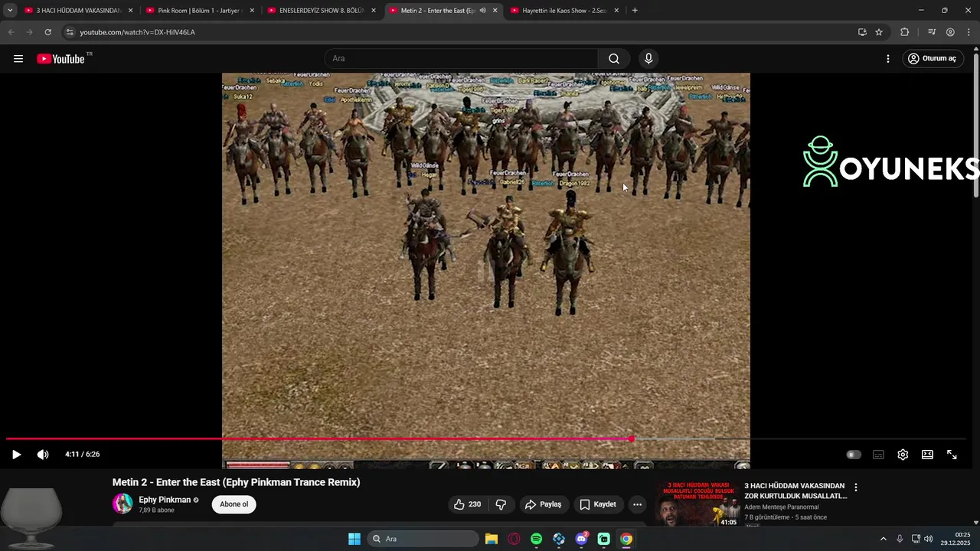This screenshot has width=980, height=551.
Task: Go back with browser back arrow
Action: (11, 32)
